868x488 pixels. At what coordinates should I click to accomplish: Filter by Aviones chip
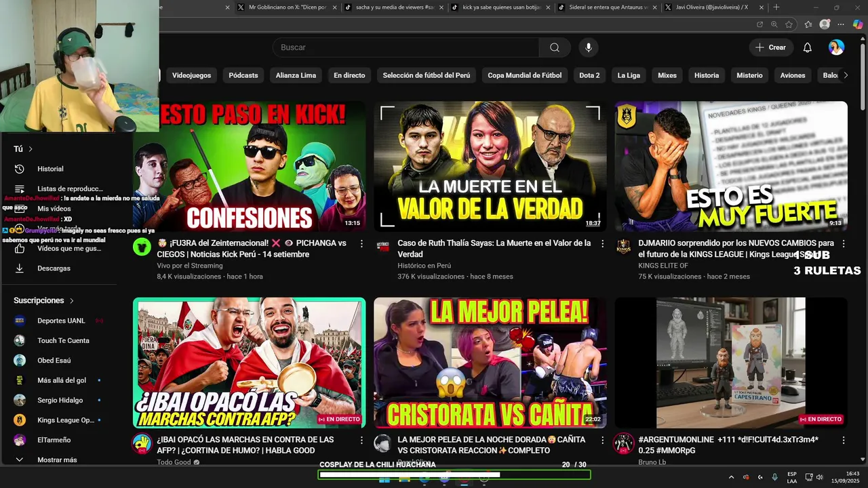pos(793,75)
